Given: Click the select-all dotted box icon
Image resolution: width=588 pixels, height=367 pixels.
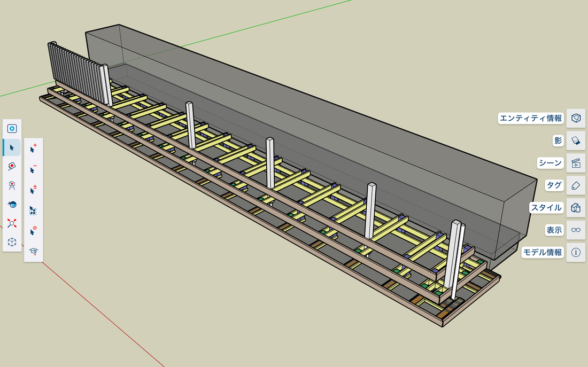Looking at the screenshot, I should (33, 210).
